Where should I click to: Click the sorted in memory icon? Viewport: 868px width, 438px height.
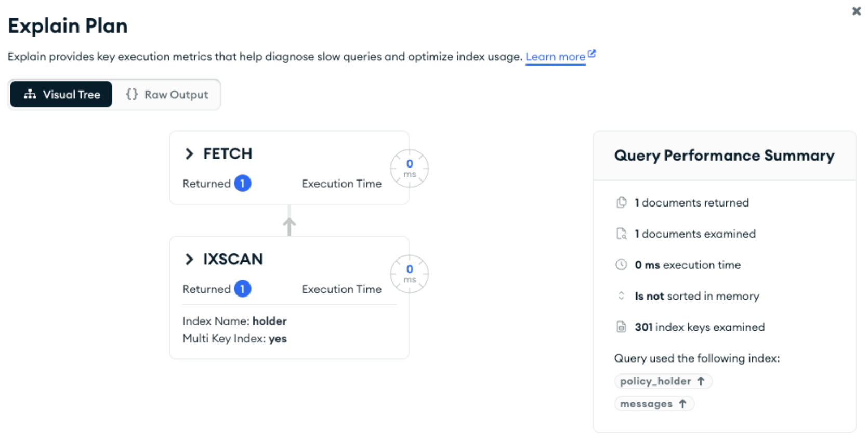[x=621, y=296]
